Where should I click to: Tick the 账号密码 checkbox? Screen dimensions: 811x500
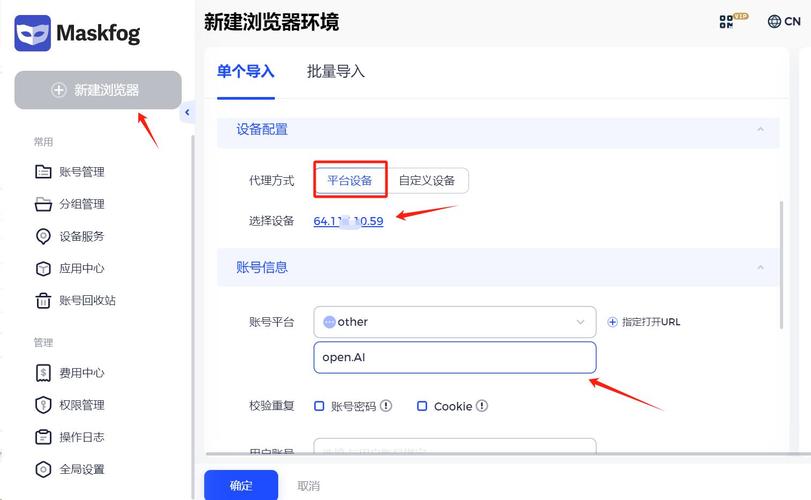319,406
